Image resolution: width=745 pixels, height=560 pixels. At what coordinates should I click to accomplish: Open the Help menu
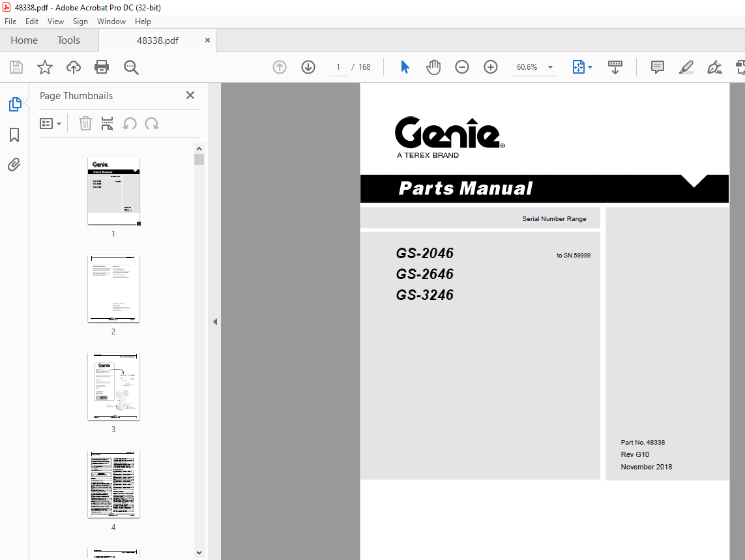pos(143,22)
